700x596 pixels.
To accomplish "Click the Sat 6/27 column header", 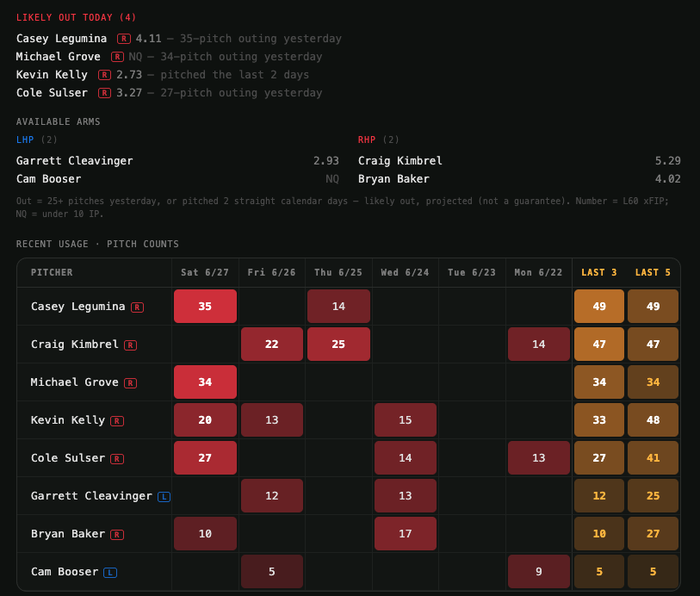I will (205, 272).
